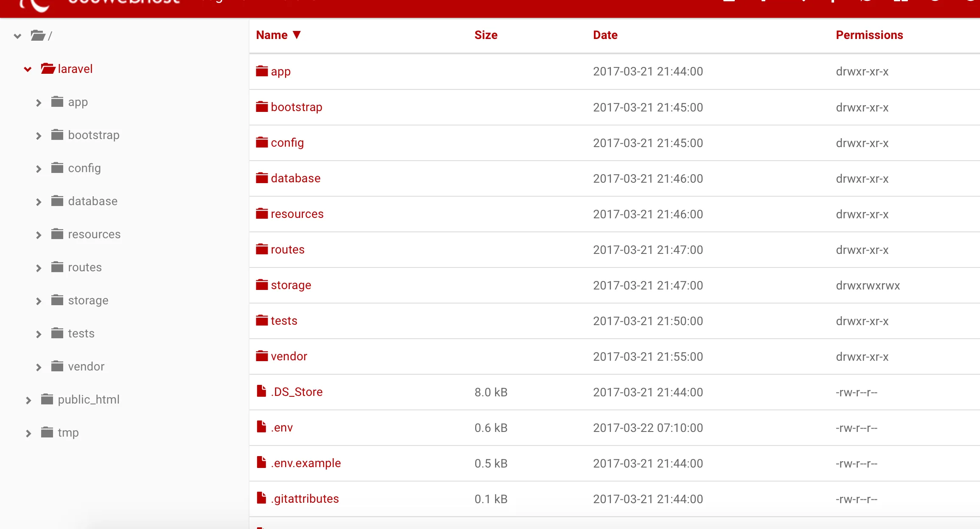Viewport: 980px width, 529px height.
Task: Sort files by Date column header
Action: (605, 35)
